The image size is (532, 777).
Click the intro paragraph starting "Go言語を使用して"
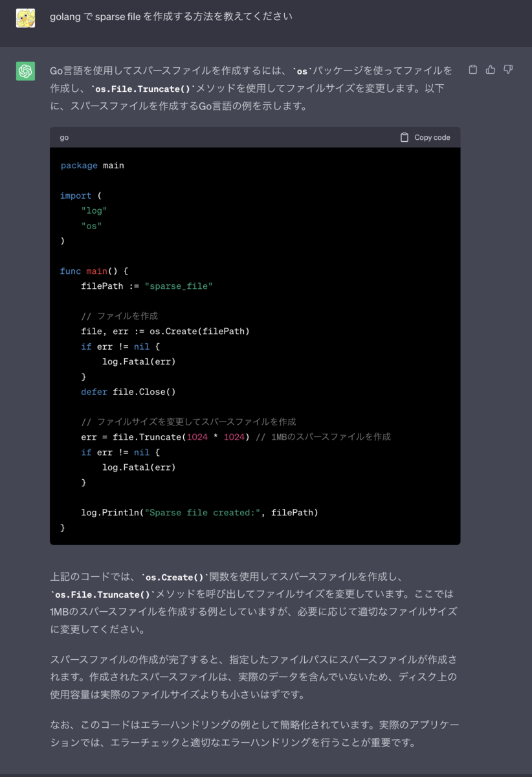(251, 88)
